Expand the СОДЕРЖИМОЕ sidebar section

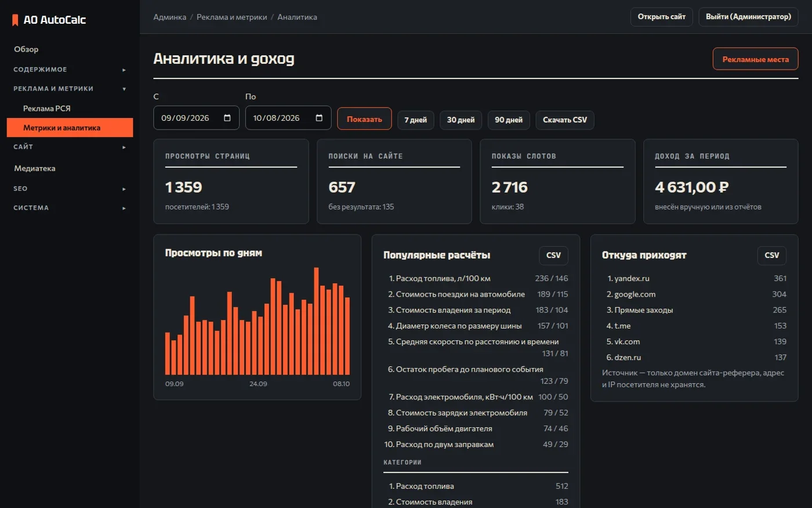70,70
